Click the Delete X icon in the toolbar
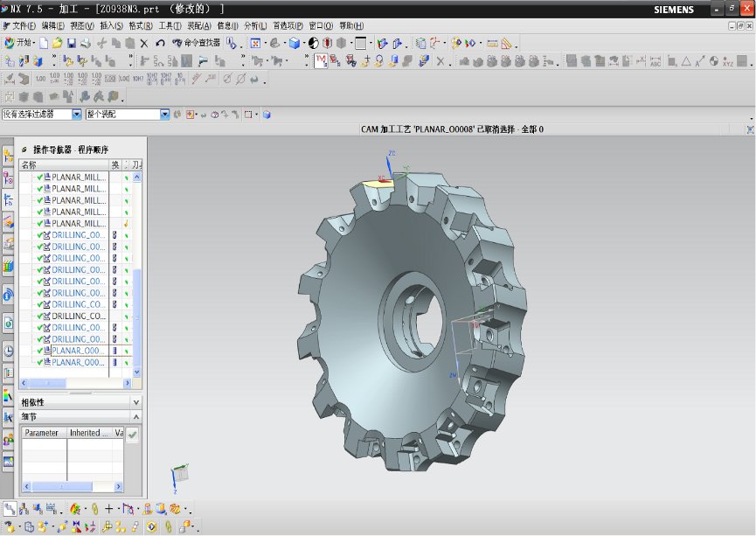The image size is (756, 536). click(x=144, y=43)
